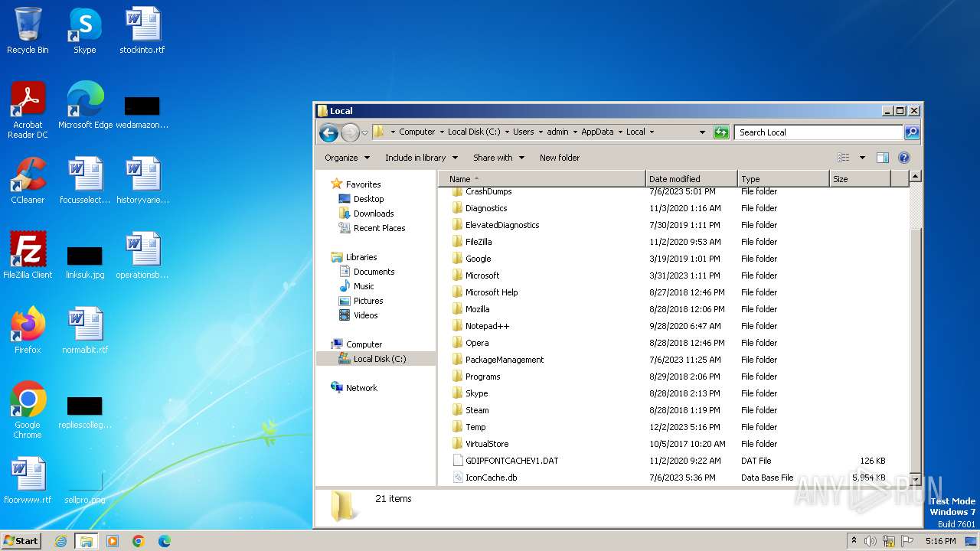Click the Change your view icon
Screen dimensions: 980x551
(844, 158)
